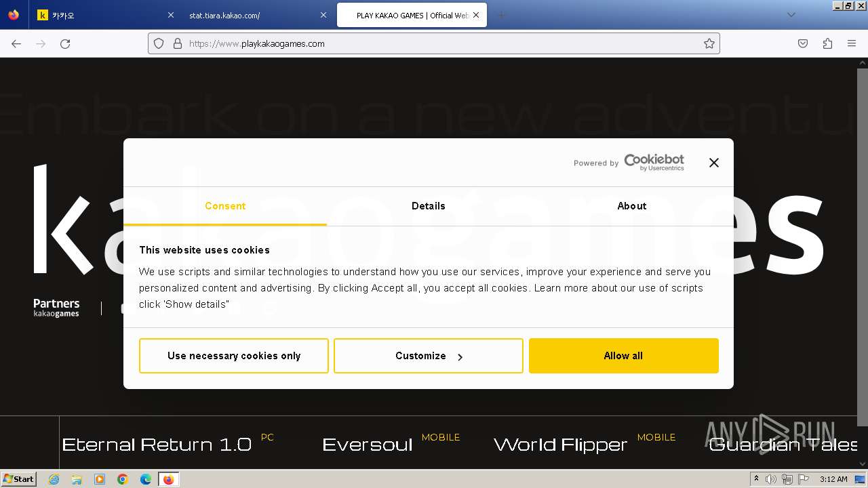
Task: Select the About tab
Action: 632,206
